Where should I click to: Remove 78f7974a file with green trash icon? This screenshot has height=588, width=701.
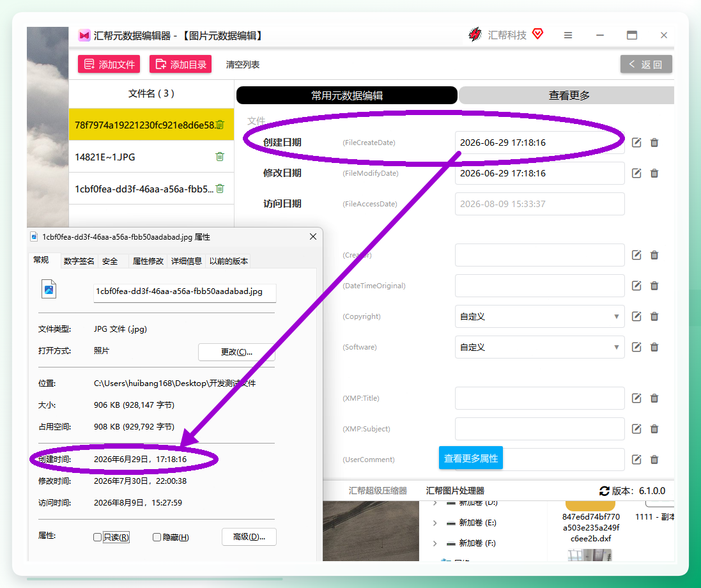pos(220,125)
